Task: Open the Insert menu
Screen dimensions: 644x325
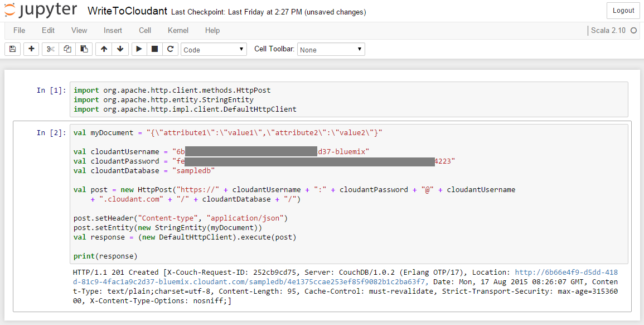Action: coord(113,31)
